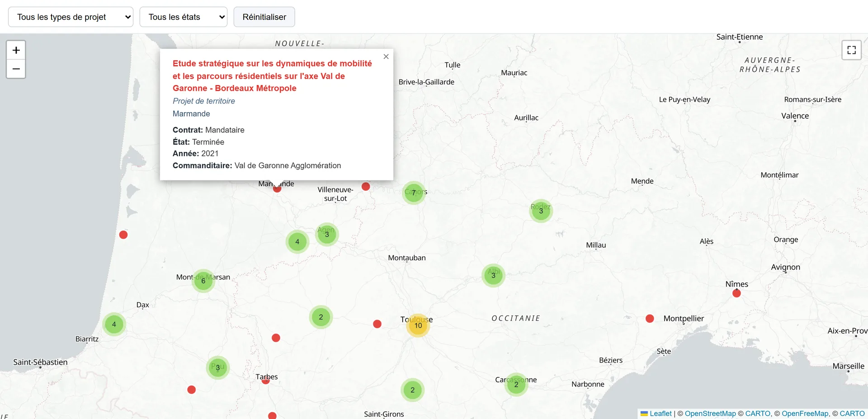Zoom in on the map

[x=16, y=50]
